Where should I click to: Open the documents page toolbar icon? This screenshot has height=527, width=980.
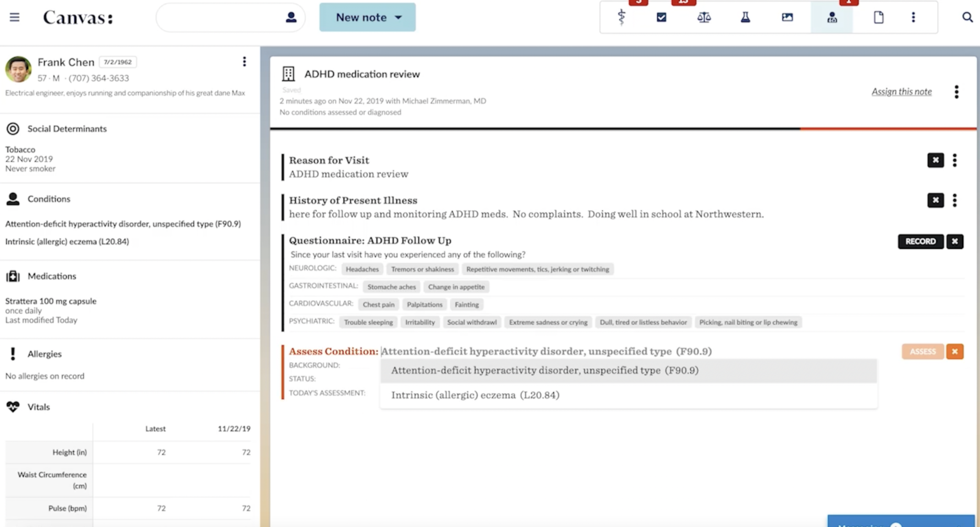pos(879,17)
